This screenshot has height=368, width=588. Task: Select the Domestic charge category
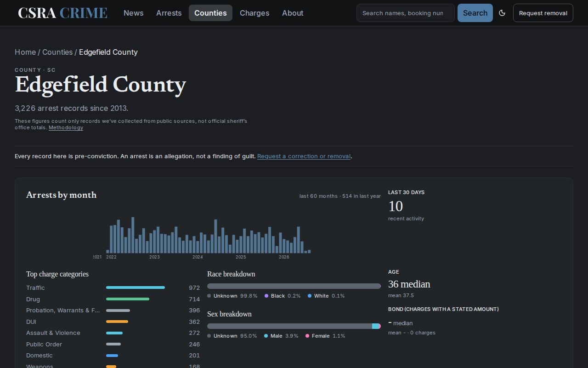[40, 355]
